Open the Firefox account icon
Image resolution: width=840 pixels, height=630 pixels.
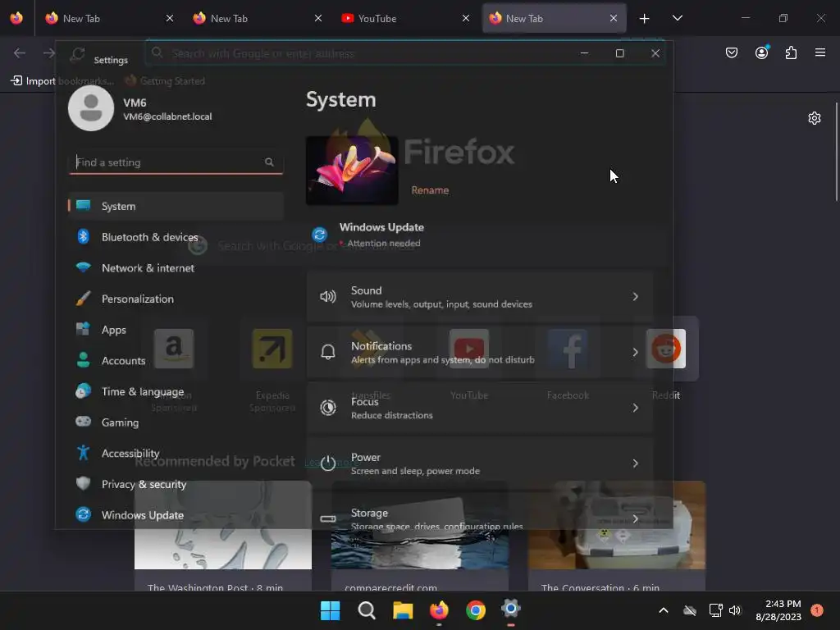coord(762,52)
